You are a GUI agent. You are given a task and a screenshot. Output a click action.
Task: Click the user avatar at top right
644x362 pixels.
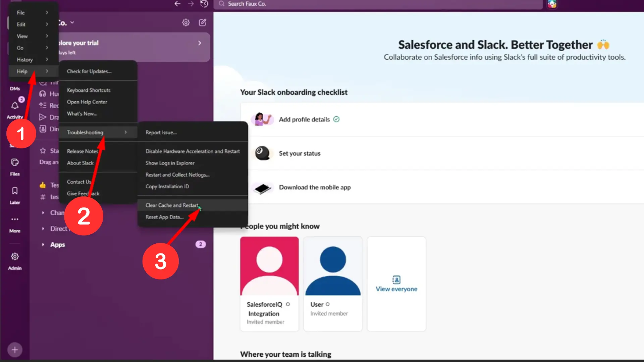552,4
